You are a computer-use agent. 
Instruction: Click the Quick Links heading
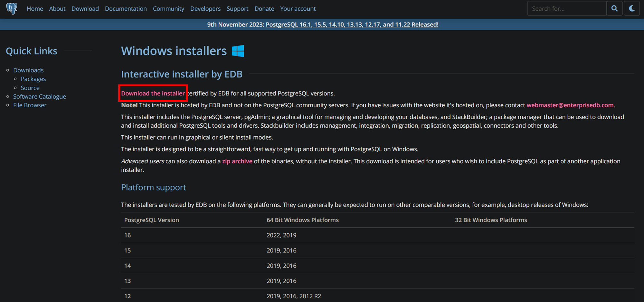click(32, 51)
